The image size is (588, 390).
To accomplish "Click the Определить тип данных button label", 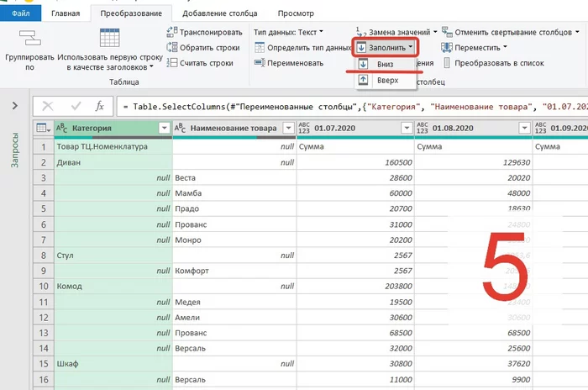I will pyautogui.click(x=309, y=48).
